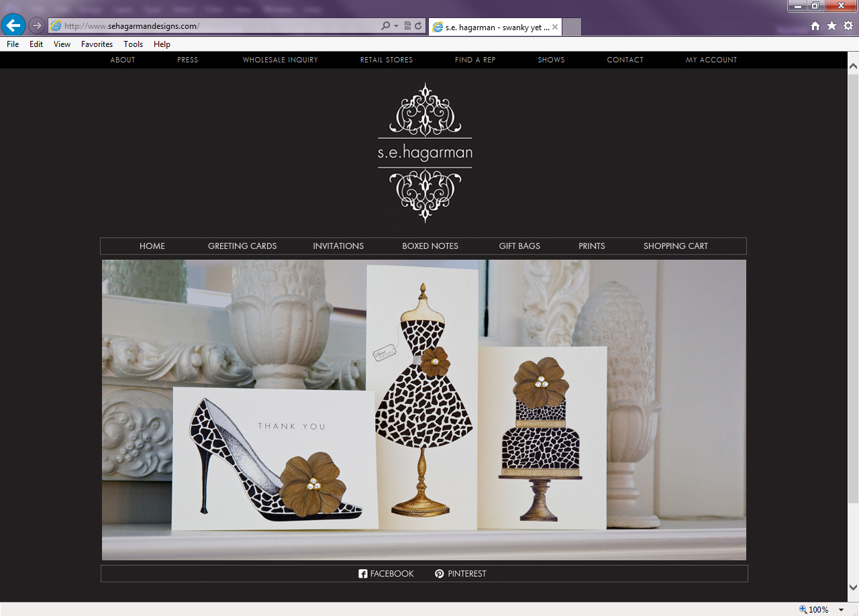Screen dimensions: 859x616
Task: Click FIND A REP link
Action: click(x=475, y=60)
